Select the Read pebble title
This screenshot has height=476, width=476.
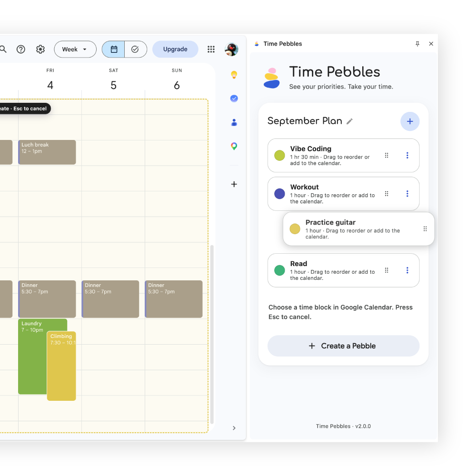tap(298, 264)
